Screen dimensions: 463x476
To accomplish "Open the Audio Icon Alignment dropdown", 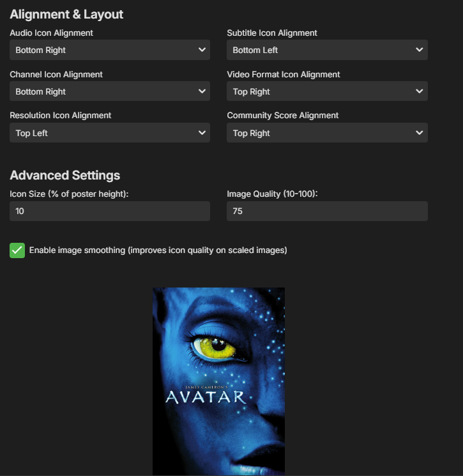I will click(110, 50).
